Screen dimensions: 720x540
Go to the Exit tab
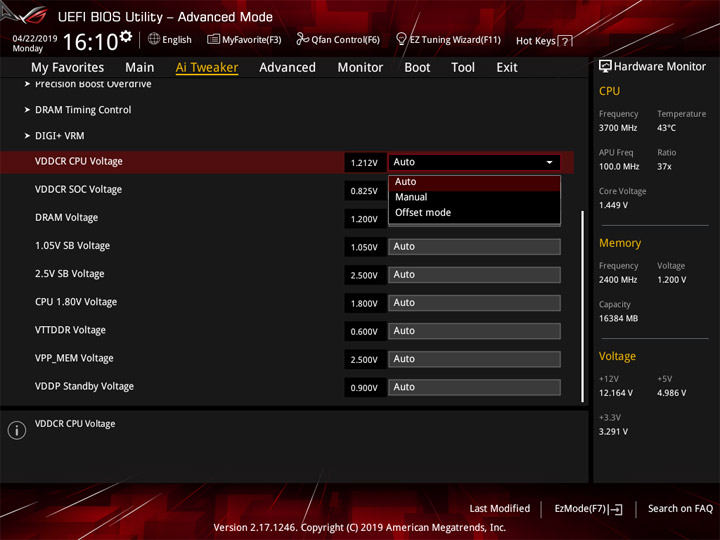[x=506, y=68]
